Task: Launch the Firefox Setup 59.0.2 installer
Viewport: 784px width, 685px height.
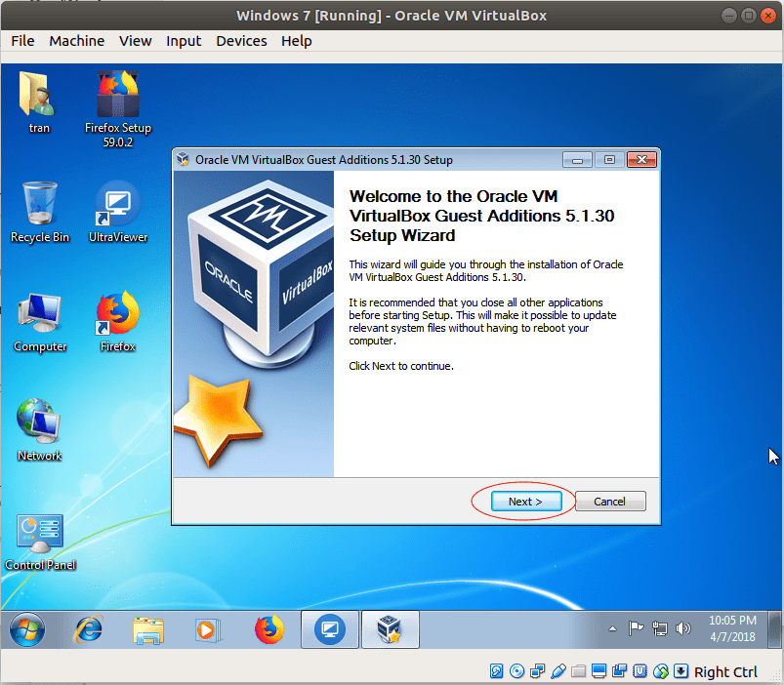Action: (x=117, y=93)
